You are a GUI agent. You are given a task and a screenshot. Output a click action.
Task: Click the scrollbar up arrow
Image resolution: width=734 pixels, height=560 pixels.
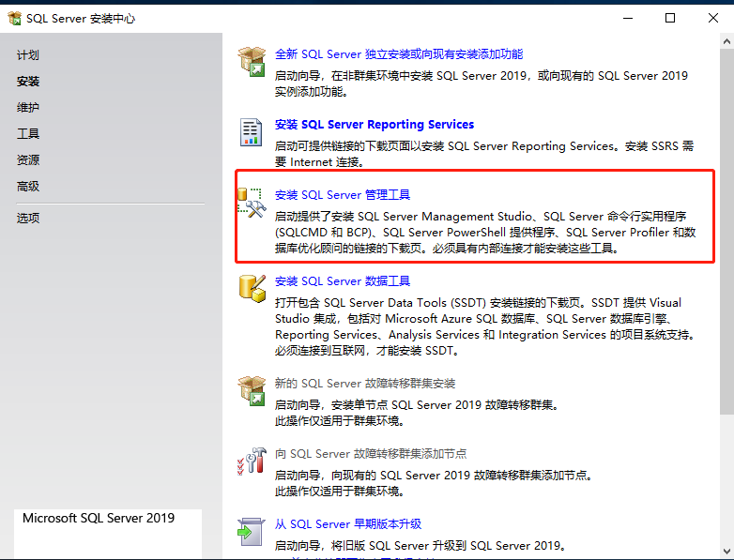726,41
